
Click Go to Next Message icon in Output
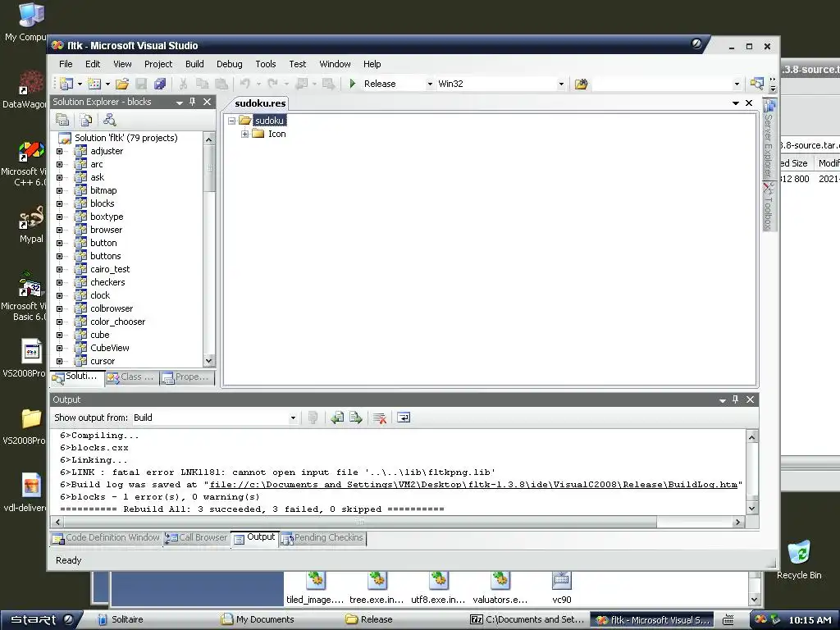click(356, 418)
